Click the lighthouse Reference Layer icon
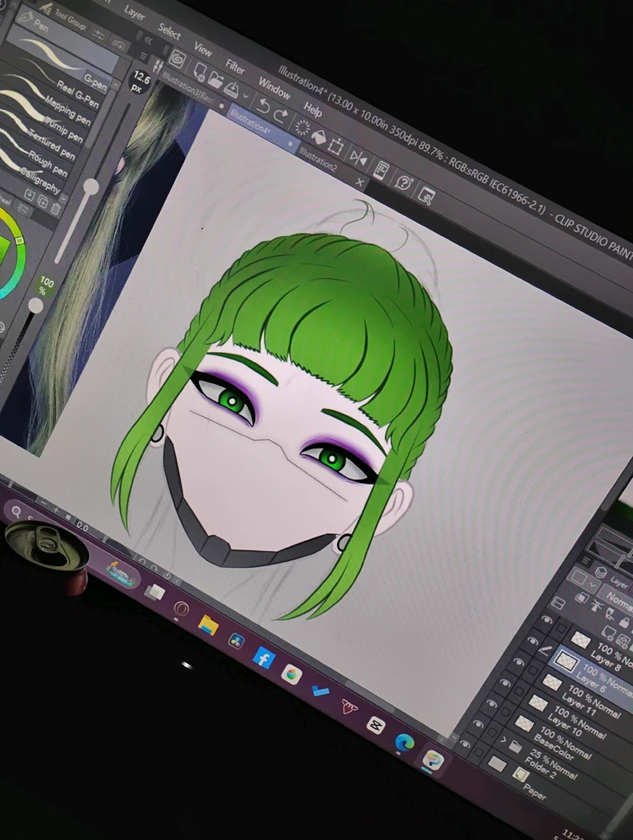The height and width of the screenshot is (840, 633). pos(597,605)
